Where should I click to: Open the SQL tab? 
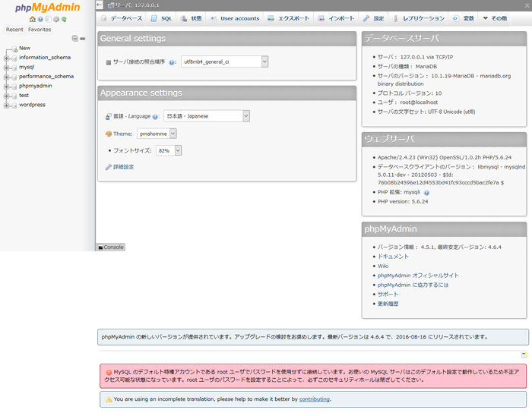[x=161, y=18]
